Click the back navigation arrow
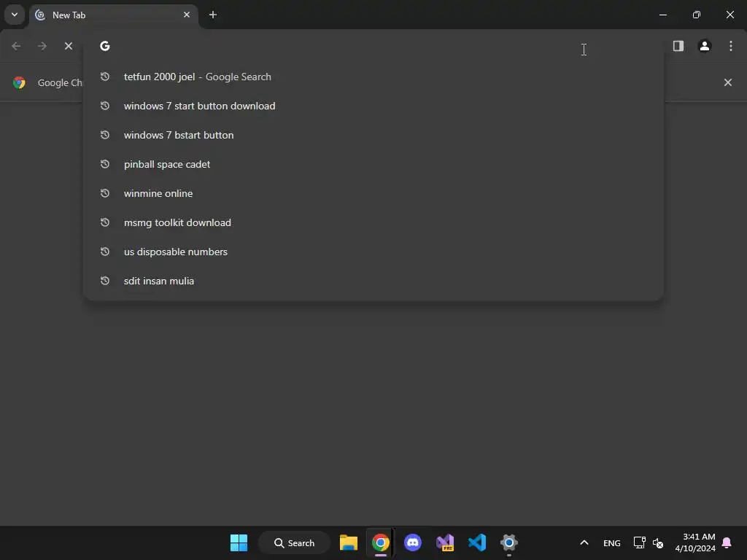Viewport: 747px width, 560px height. (16, 46)
